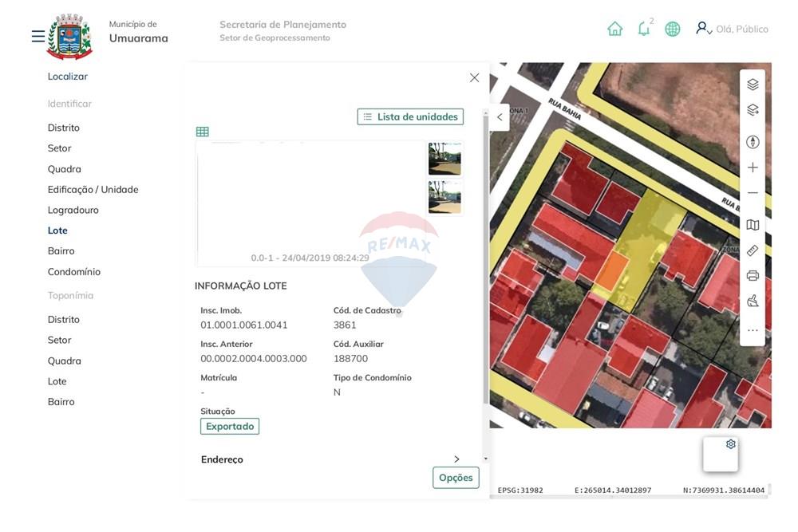Open the Olá, Público account dropdown
This screenshot has width=798, height=532.
click(x=732, y=28)
